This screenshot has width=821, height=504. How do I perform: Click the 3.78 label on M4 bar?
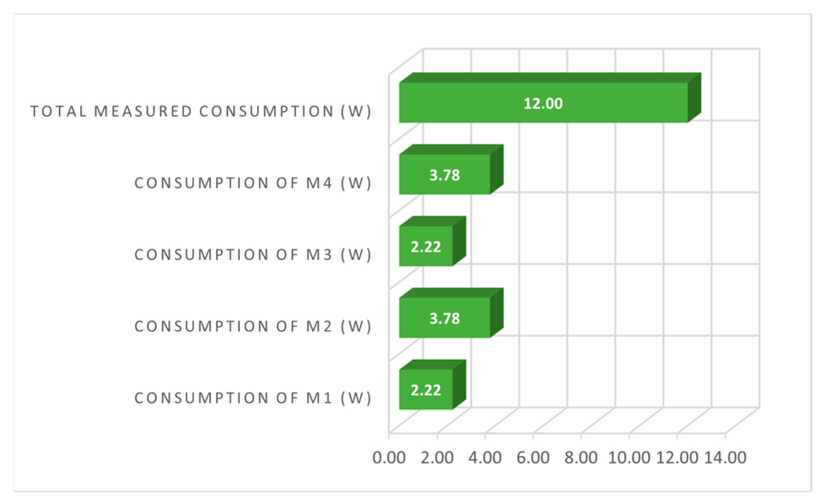[x=444, y=175]
